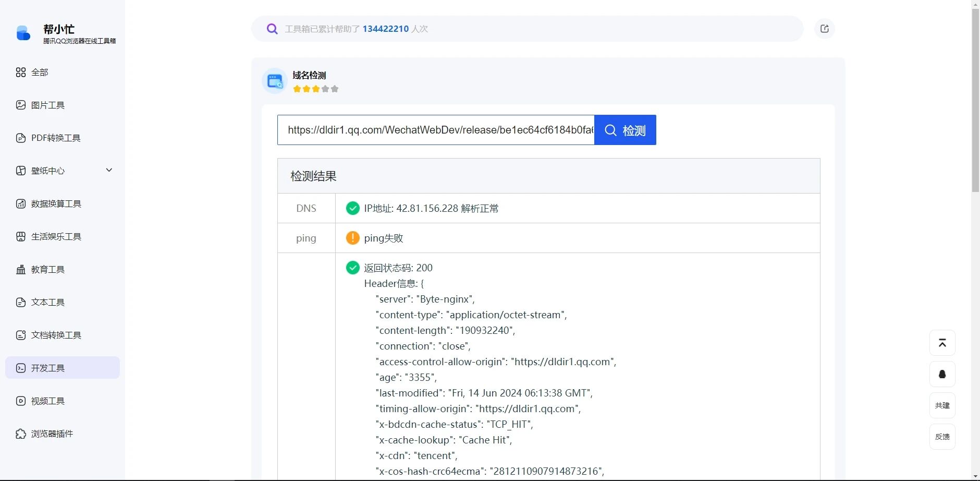Image resolution: width=980 pixels, height=481 pixels.
Task: Click the "connection": "close" line
Action: 423,346
